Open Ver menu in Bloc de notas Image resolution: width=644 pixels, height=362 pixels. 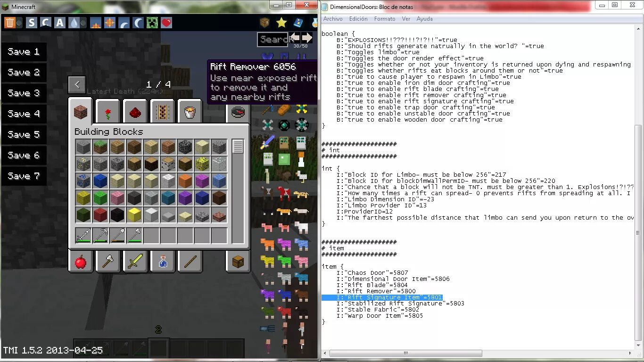(x=406, y=19)
